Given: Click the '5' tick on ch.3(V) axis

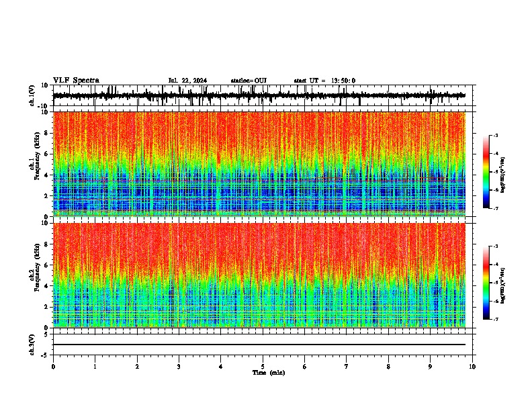Looking at the screenshot, I should tap(47, 334).
